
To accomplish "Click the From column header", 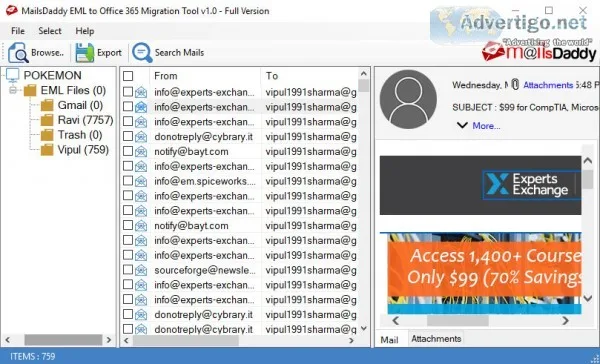I will point(205,76).
